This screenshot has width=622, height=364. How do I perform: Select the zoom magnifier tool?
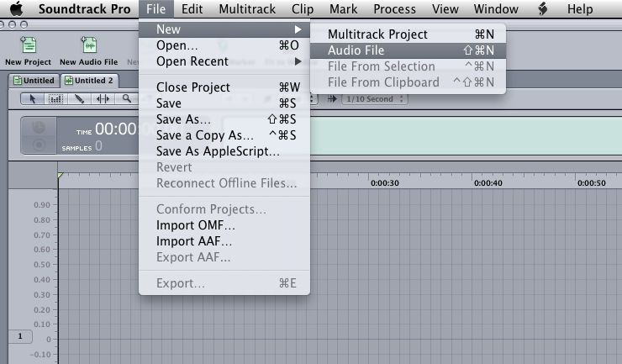[x=127, y=98]
